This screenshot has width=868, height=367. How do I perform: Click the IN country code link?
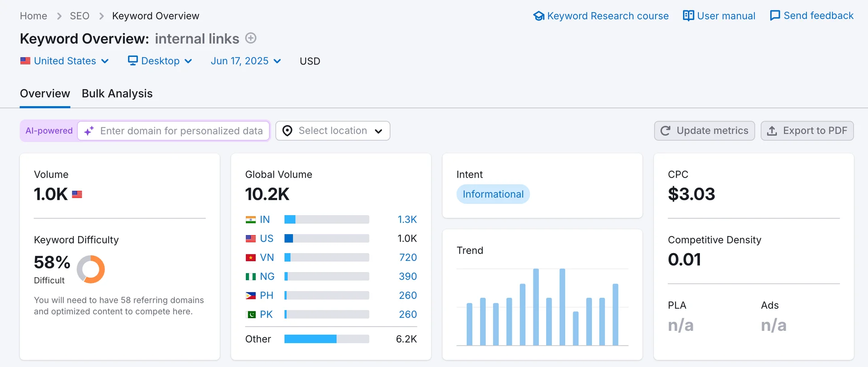point(265,220)
